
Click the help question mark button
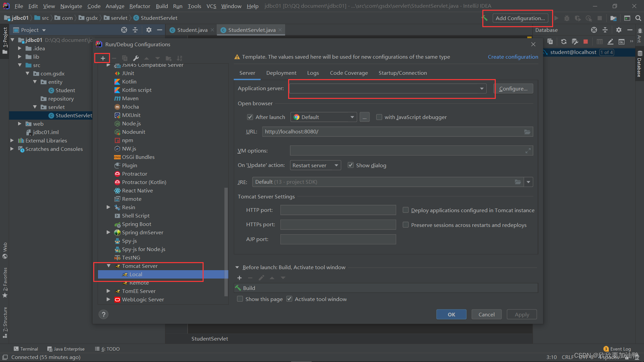[x=103, y=314]
